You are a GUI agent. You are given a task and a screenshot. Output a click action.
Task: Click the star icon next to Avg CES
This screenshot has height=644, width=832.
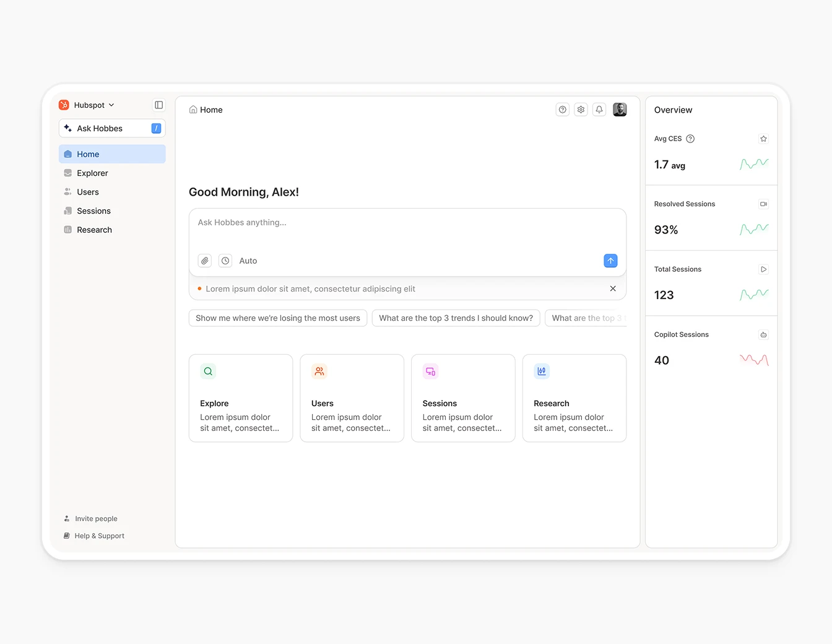tap(763, 139)
